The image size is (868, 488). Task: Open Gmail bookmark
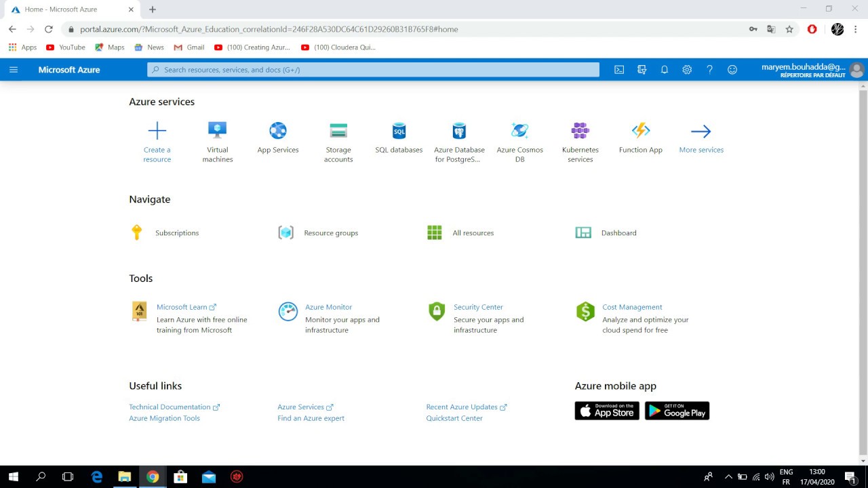coord(189,47)
